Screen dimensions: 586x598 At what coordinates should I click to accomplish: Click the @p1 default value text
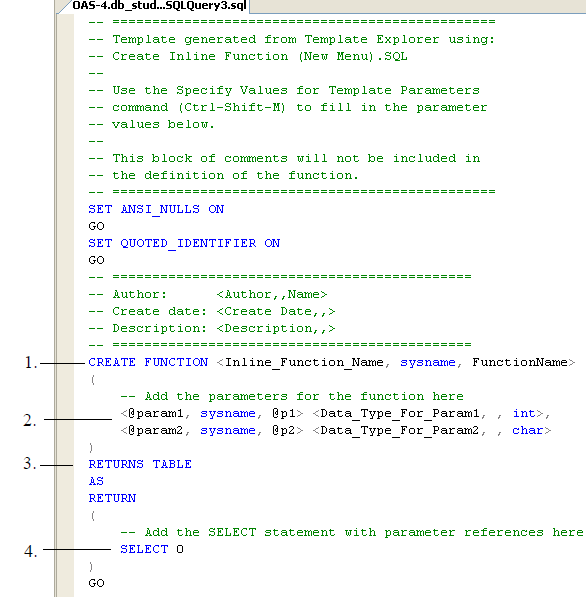pyautogui.click(x=284, y=413)
